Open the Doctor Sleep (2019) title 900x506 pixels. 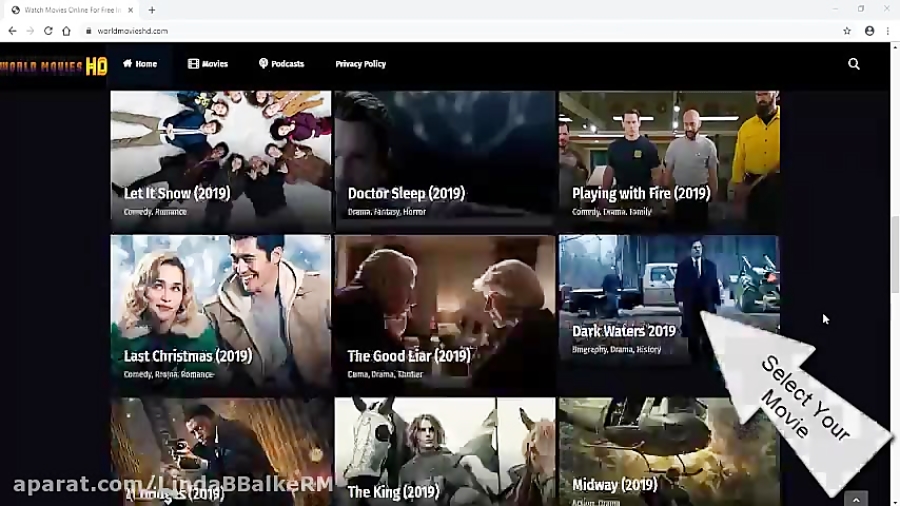(x=406, y=193)
